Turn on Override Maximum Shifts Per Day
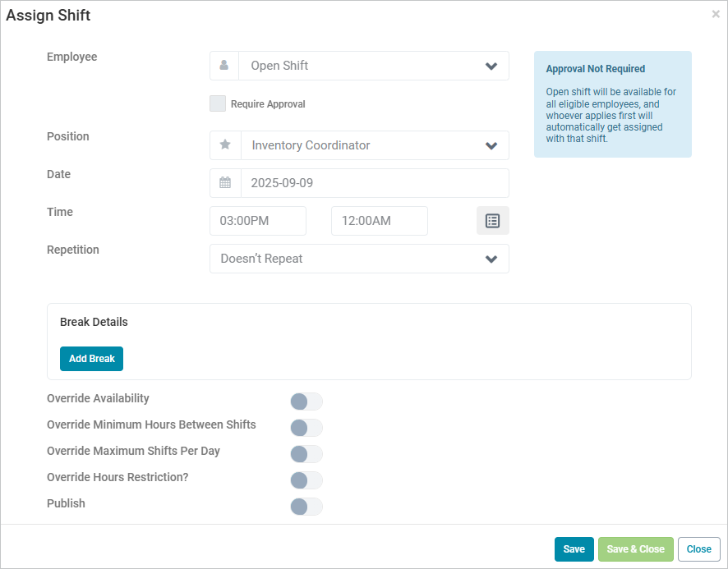The height and width of the screenshot is (569, 728). [x=306, y=454]
